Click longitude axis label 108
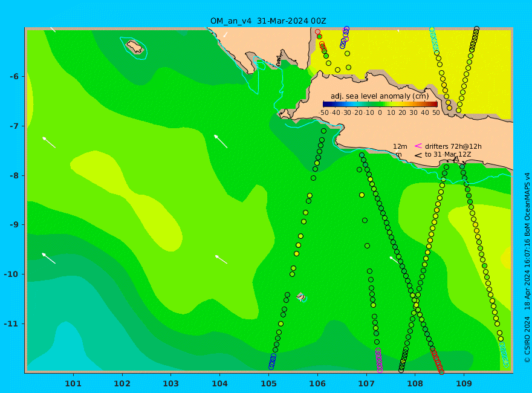Screen dimensions: 532x393 415,383
